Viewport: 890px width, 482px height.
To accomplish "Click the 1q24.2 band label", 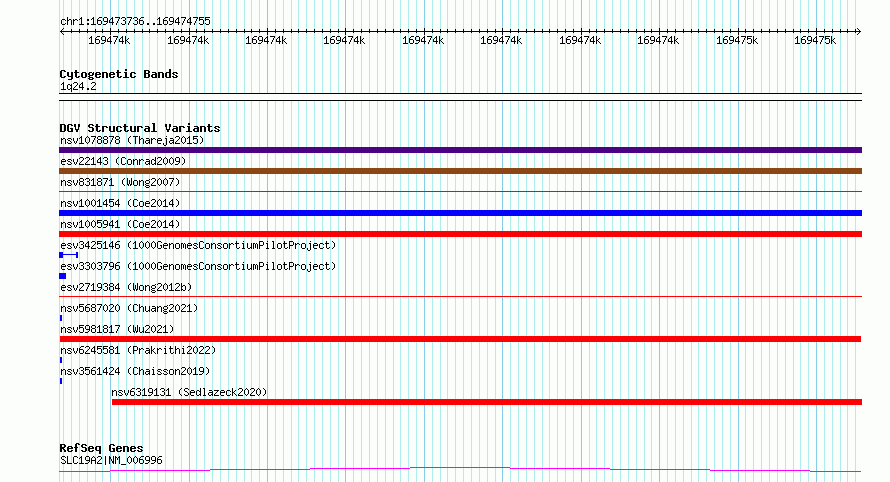I will point(78,86).
